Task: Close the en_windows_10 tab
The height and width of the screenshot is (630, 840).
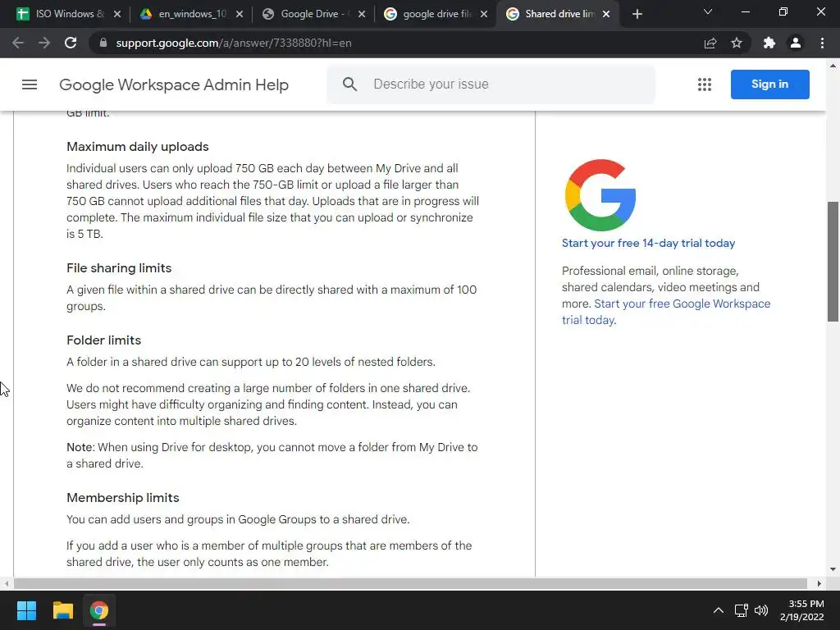Action: point(240,14)
